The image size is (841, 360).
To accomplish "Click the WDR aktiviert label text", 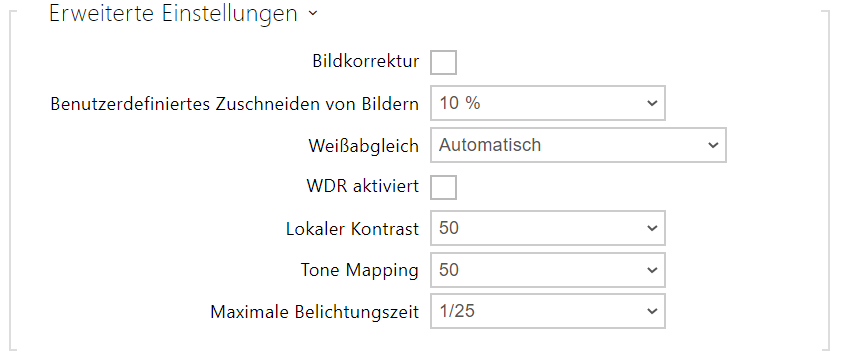I will pos(363,187).
